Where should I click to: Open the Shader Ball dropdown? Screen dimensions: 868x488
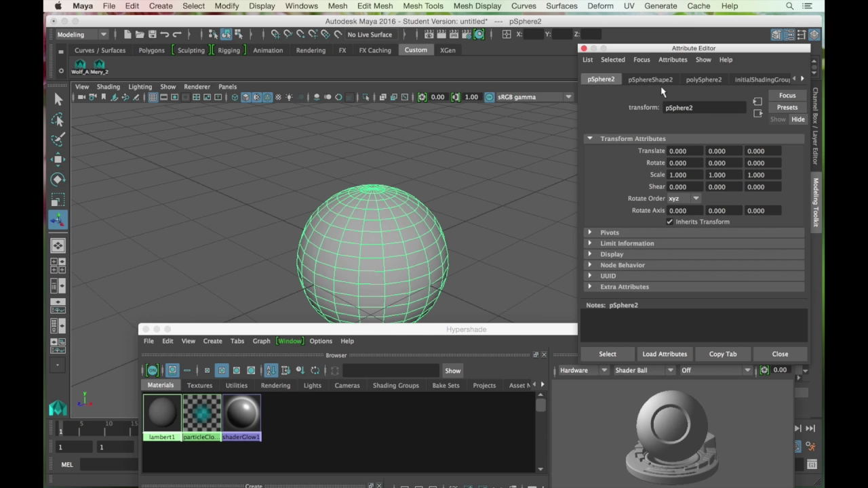click(644, 370)
